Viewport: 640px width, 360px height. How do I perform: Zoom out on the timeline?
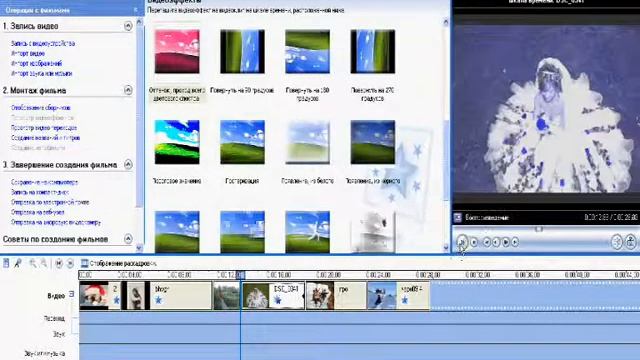pyautogui.click(x=43, y=263)
